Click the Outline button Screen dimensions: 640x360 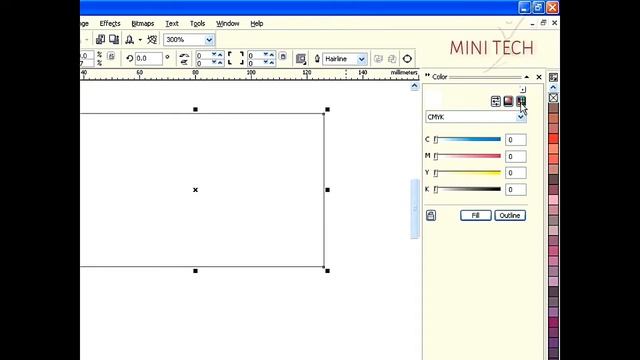click(510, 216)
